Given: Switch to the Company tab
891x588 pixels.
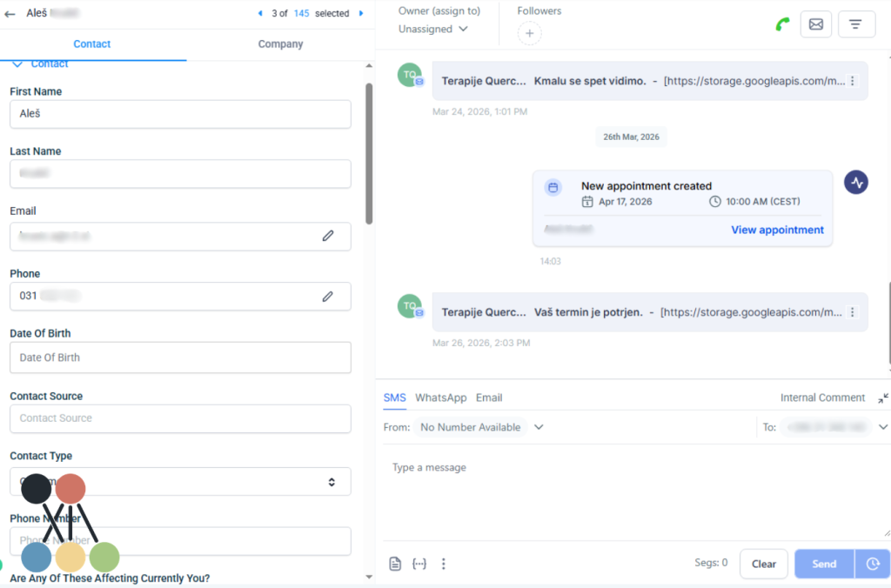Looking at the screenshot, I should tap(280, 44).
